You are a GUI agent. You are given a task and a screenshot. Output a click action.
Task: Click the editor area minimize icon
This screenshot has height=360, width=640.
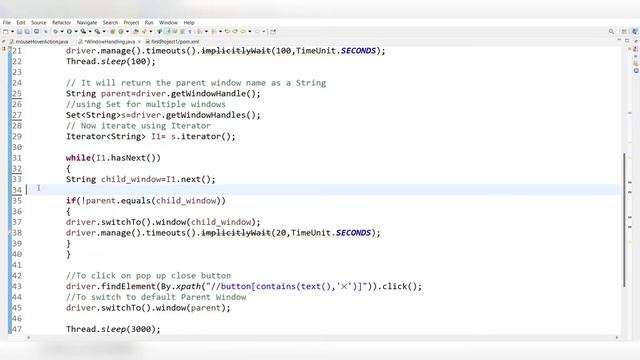pyautogui.click(x=619, y=40)
